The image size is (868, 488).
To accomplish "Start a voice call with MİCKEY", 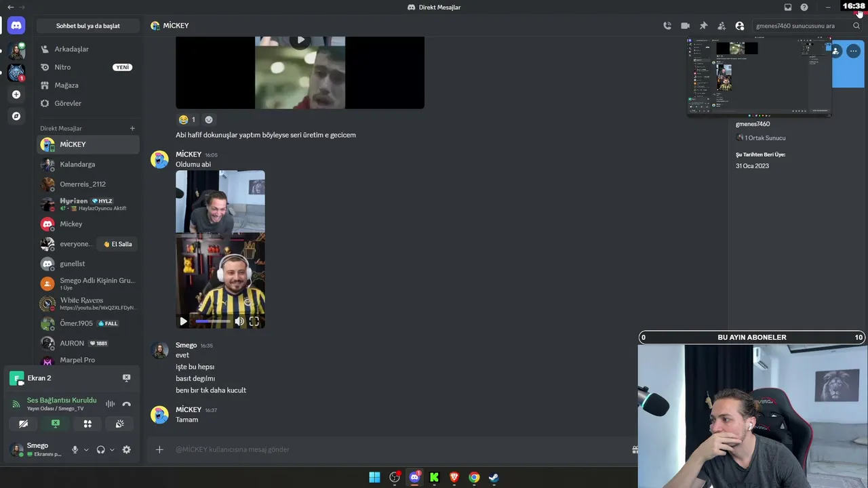I will coord(667,26).
